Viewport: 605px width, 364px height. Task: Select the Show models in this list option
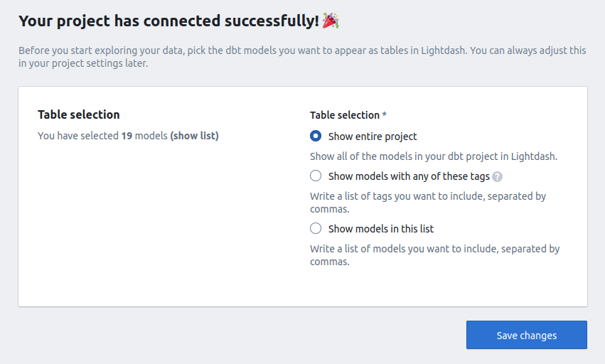pyautogui.click(x=316, y=228)
